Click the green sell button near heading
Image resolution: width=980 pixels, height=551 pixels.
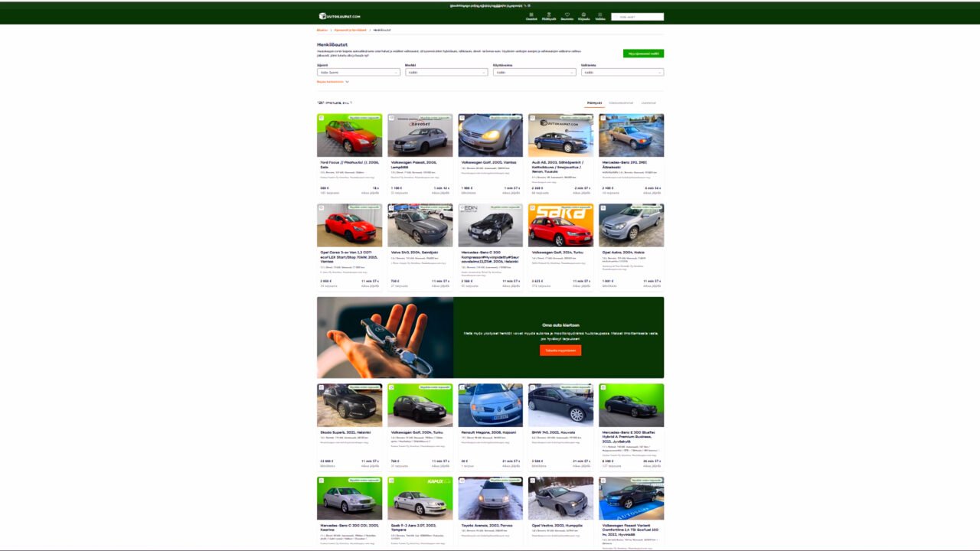(x=643, y=54)
